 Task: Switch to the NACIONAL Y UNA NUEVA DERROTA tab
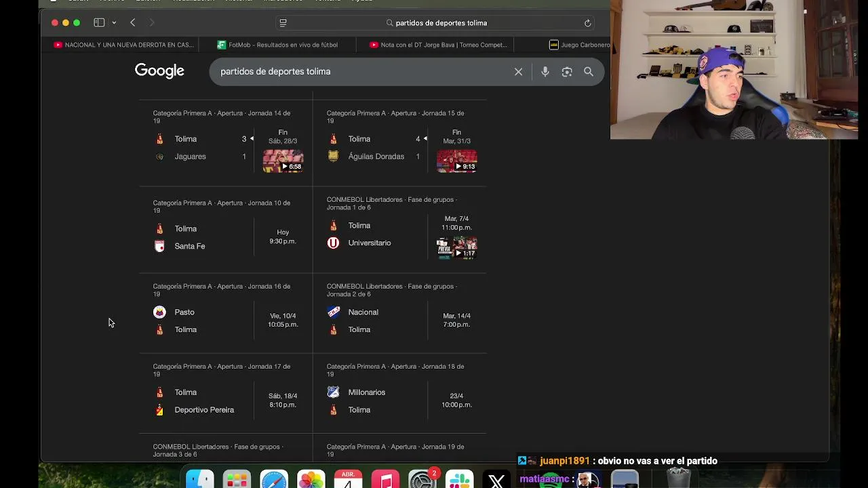(123, 45)
